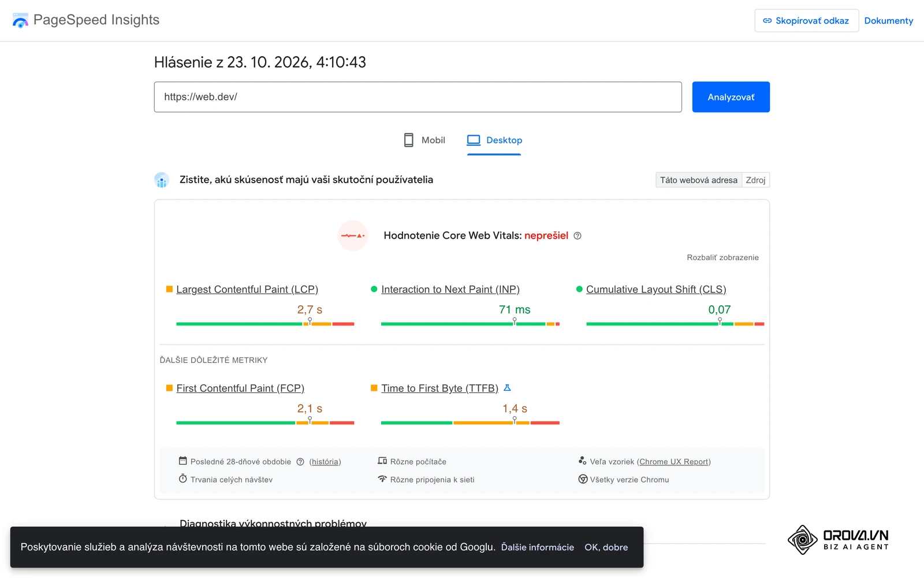
Task: Dismiss cookie notice with OK, dobre
Action: coord(606,547)
